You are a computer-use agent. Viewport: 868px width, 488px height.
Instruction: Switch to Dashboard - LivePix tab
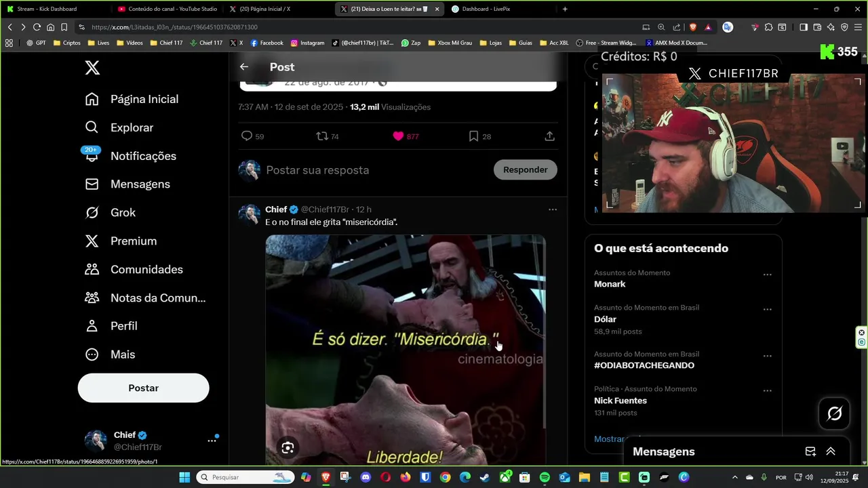500,9
